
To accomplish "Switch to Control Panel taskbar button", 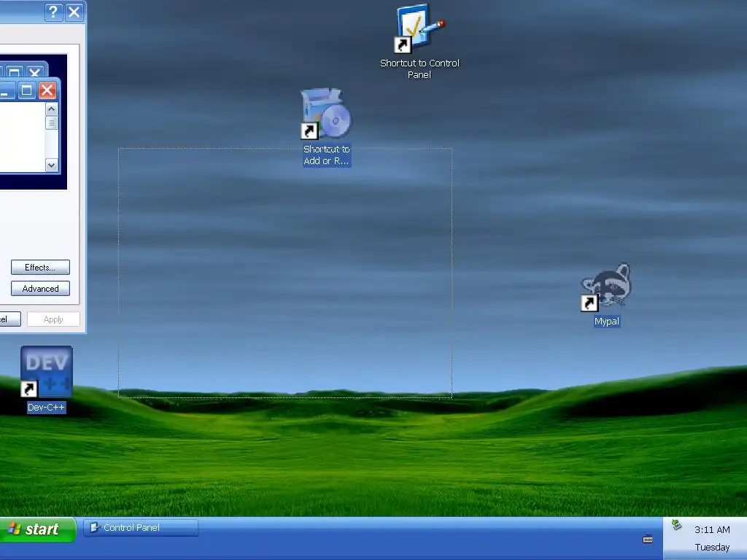I will click(x=141, y=528).
